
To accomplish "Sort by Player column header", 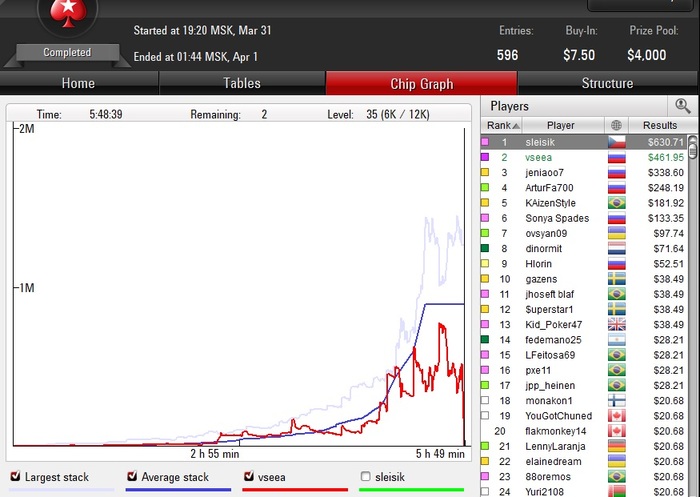I will tap(563, 125).
